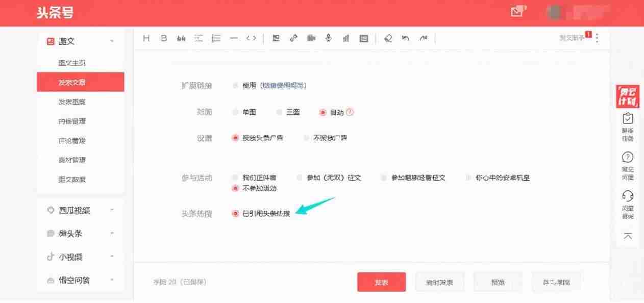Insert blockquote using quote-marks icon
Viewport: 644px width, 303px height.
coord(181,38)
